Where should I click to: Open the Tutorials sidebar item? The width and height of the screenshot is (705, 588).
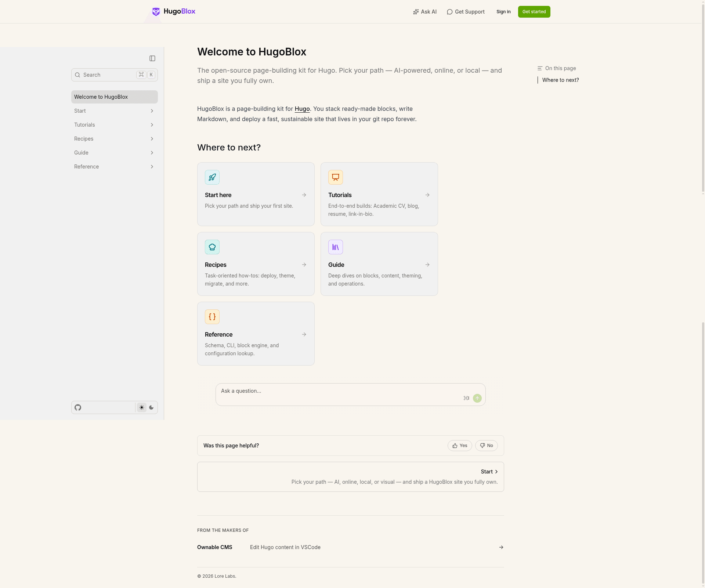(x=115, y=125)
